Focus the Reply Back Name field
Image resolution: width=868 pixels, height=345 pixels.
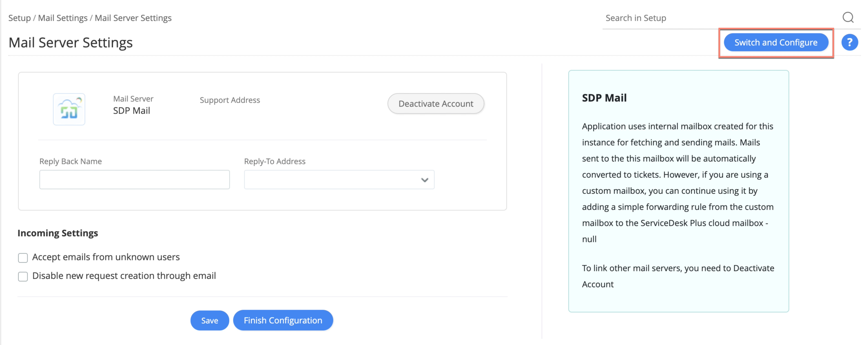[134, 180]
